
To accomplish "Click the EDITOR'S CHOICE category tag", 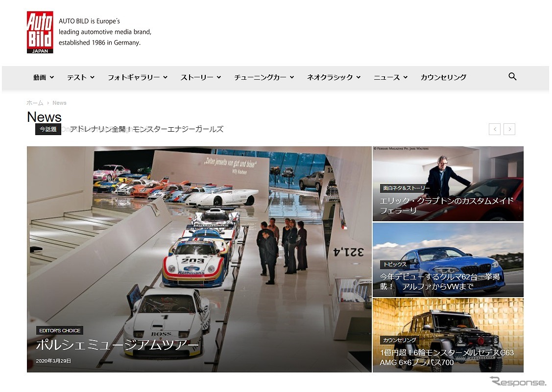I will pyautogui.click(x=60, y=330).
